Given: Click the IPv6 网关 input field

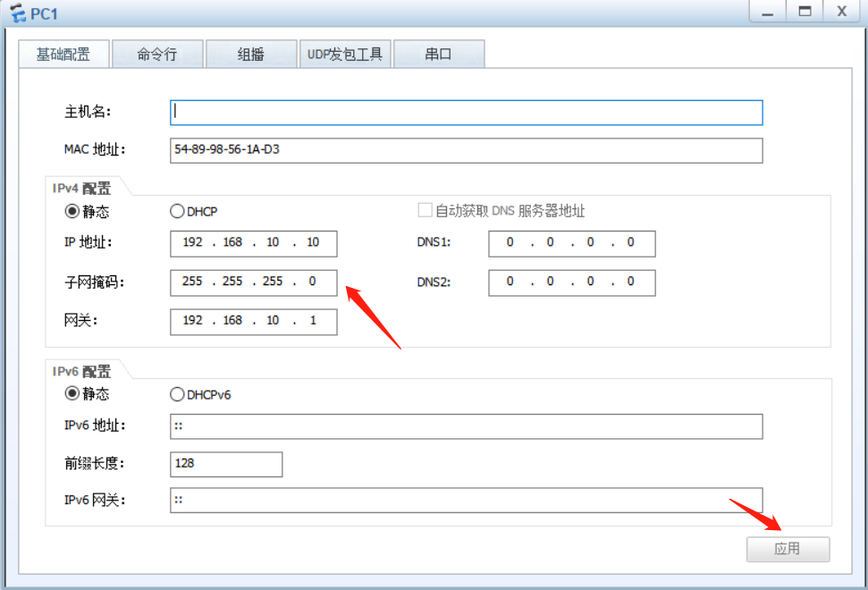Looking at the screenshot, I should 466,500.
